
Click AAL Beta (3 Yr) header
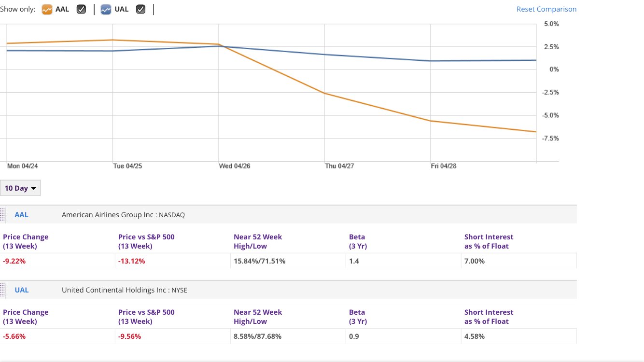click(x=357, y=241)
